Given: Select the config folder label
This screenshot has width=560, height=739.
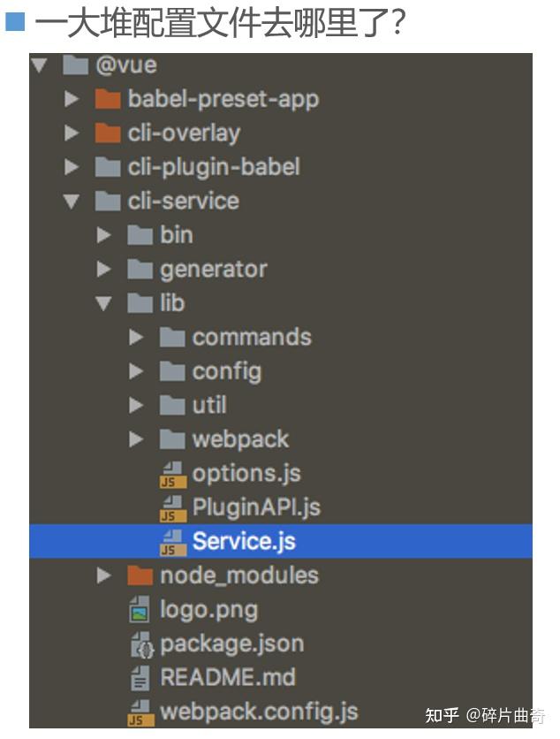Looking at the screenshot, I should tap(226, 372).
